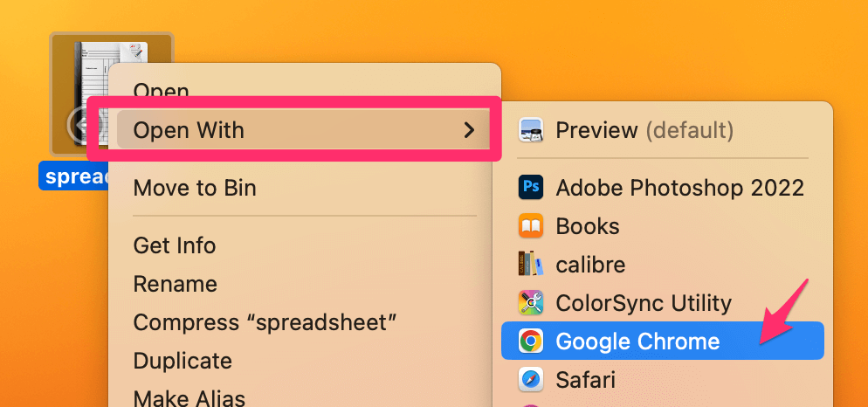This screenshot has width=868, height=407.
Task: Open Get Info for the file
Action: coord(174,245)
